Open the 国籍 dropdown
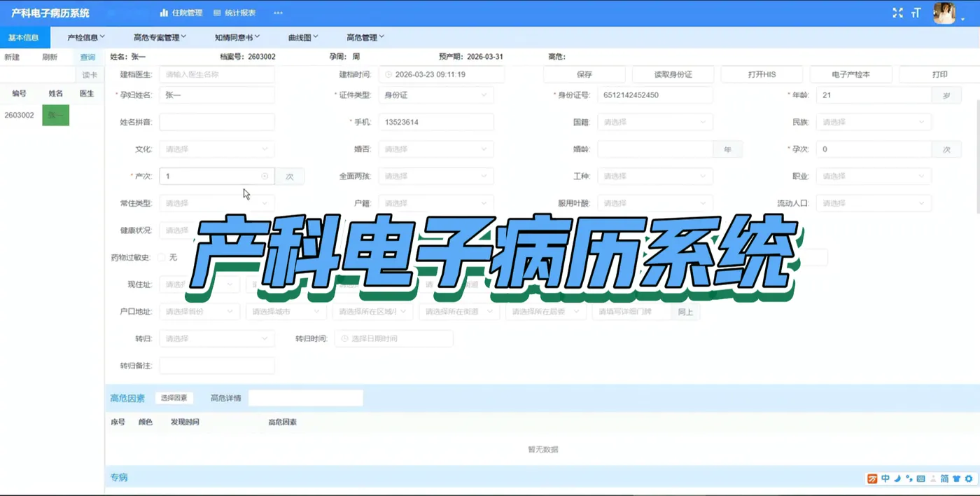This screenshot has height=496, width=980. pos(654,122)
